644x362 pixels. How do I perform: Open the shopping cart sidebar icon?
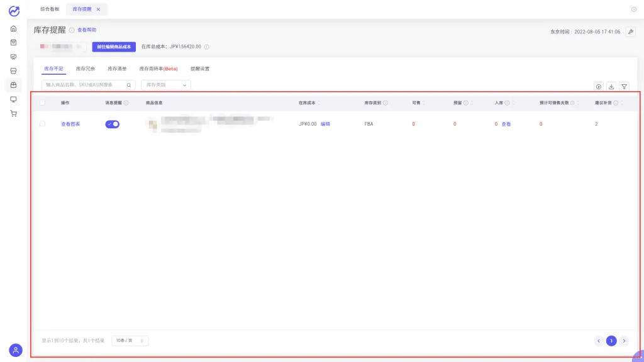coord(14,114)
